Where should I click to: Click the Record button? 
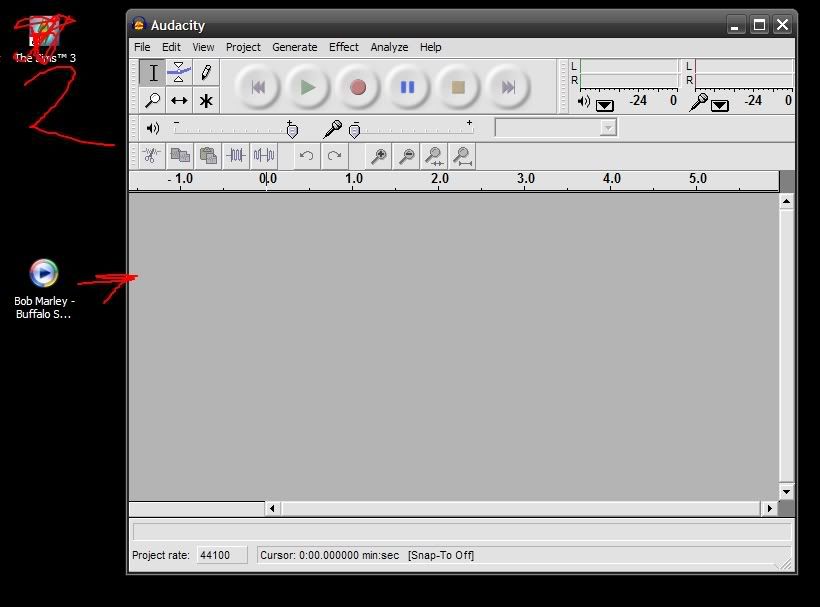pyautogui.click(x=358, y=87)
